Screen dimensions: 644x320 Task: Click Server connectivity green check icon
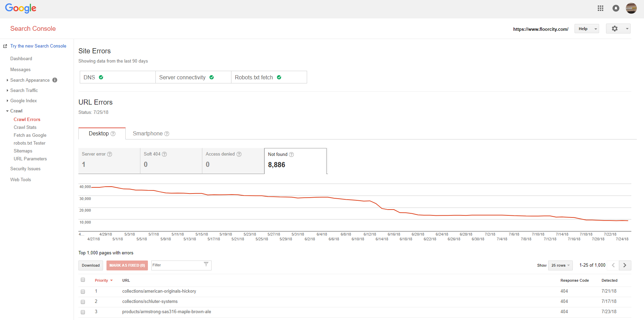point(212,77)
